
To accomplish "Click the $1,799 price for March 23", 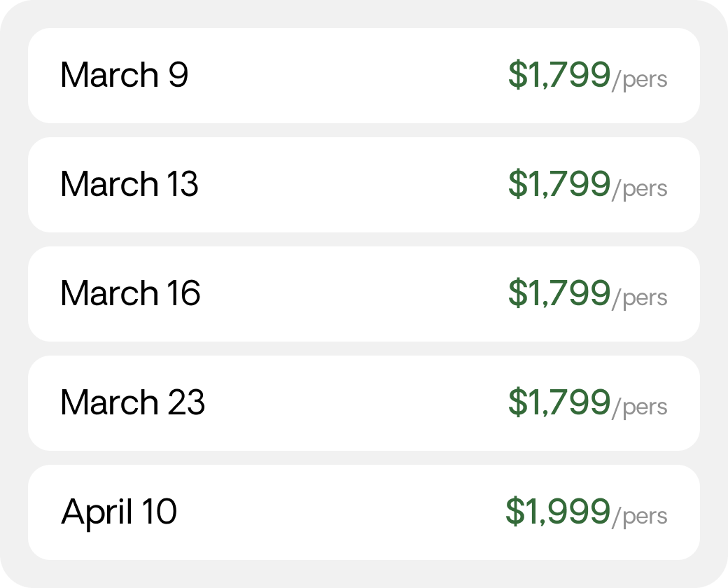I will pos(559,402).
